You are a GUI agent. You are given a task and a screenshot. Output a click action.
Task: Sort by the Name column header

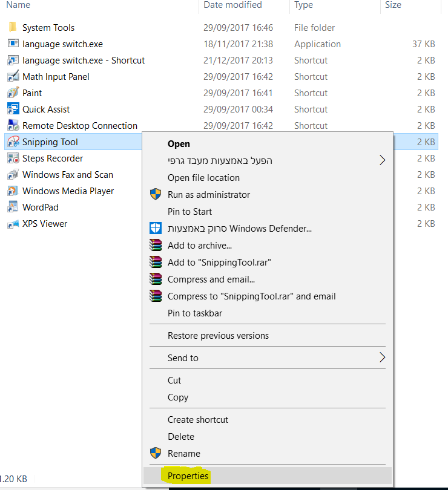coord(18,5)
